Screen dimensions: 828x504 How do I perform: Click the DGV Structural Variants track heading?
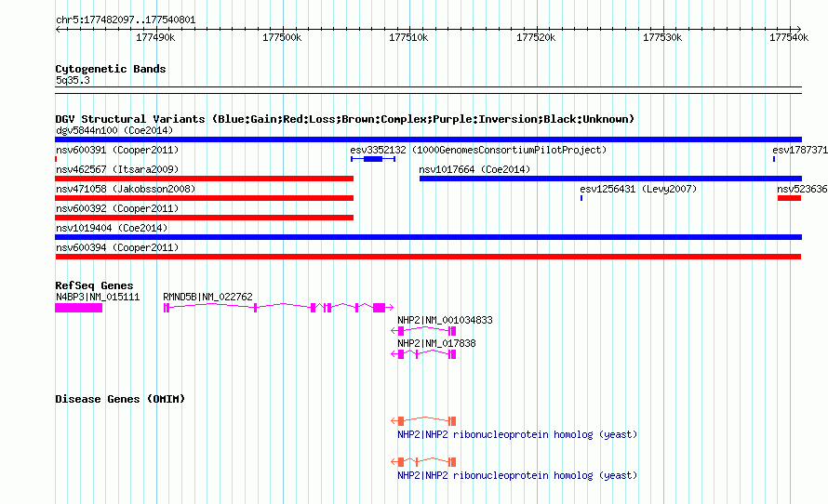[x=345, y=119]
